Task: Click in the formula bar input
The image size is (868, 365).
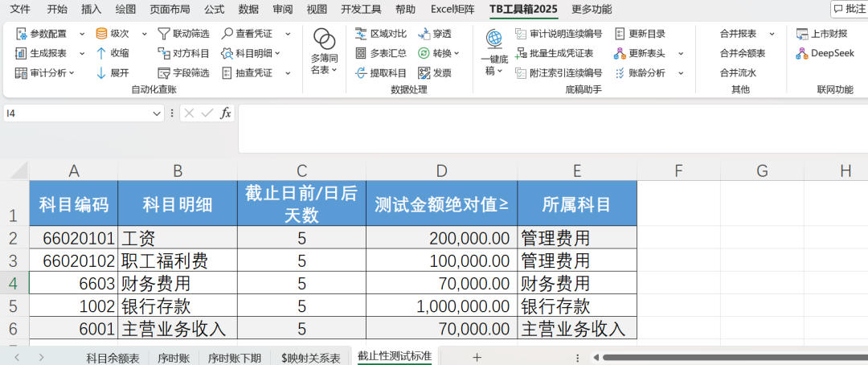Action: click(x=552, y=129)
